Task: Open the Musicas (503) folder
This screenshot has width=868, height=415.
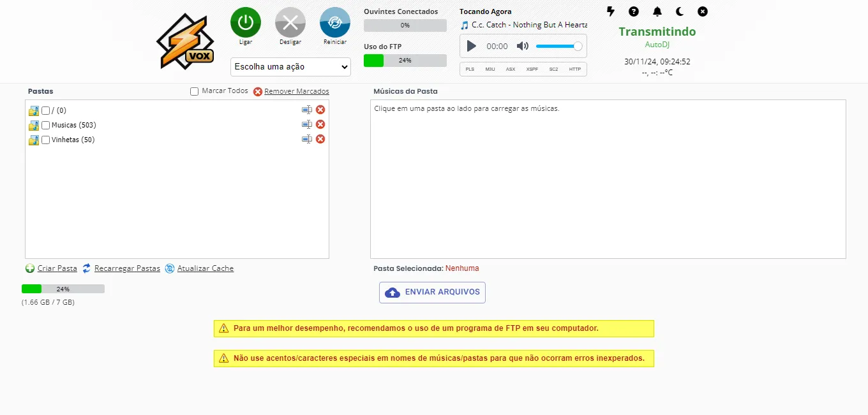Action: [x=73, y=126]
